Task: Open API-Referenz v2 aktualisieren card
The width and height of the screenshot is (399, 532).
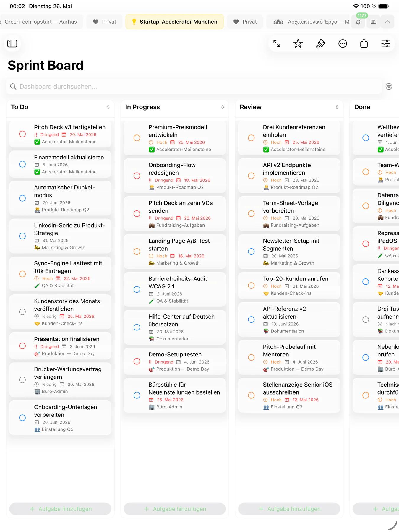Action: tap(289, 319)
